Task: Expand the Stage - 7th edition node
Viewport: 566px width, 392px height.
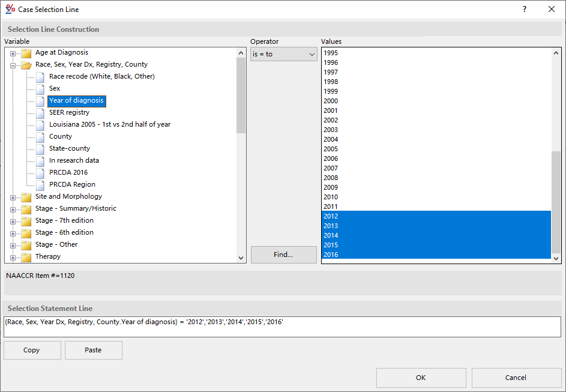Action: point(13,221)
